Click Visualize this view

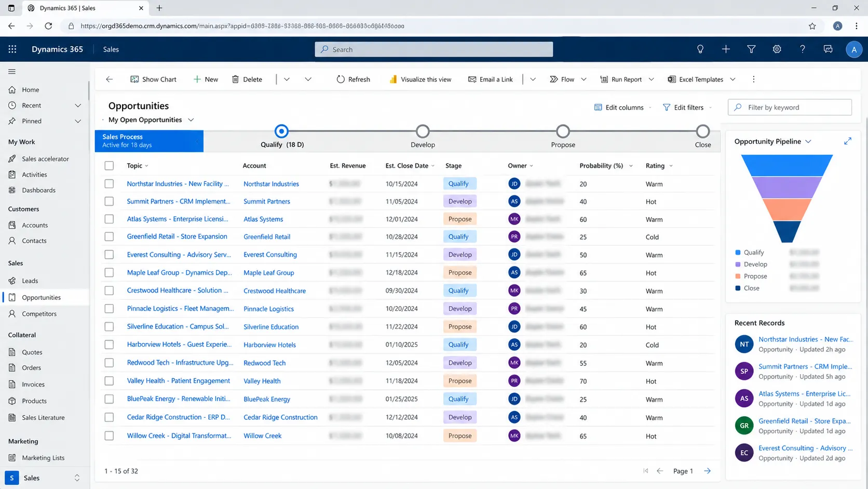420,80
